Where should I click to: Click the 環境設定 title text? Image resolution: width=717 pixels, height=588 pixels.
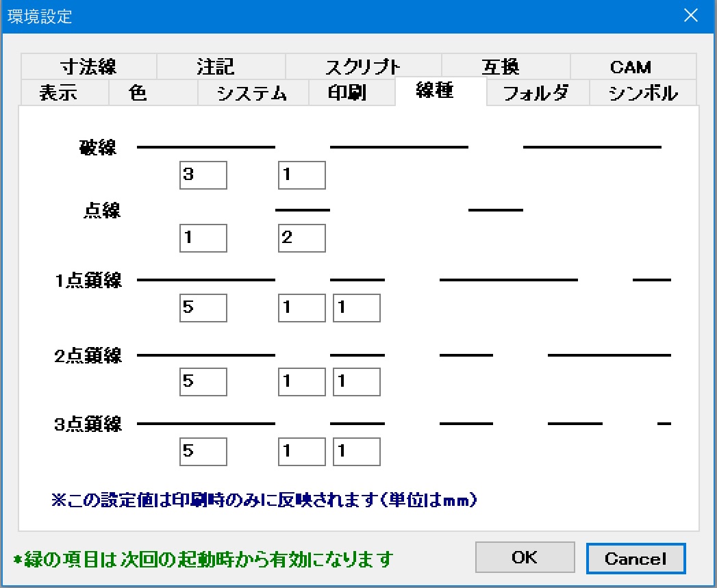(x=40, y=16)
